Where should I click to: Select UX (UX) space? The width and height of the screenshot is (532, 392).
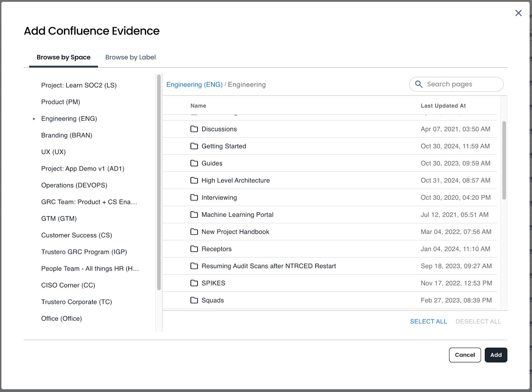(54, 152)
